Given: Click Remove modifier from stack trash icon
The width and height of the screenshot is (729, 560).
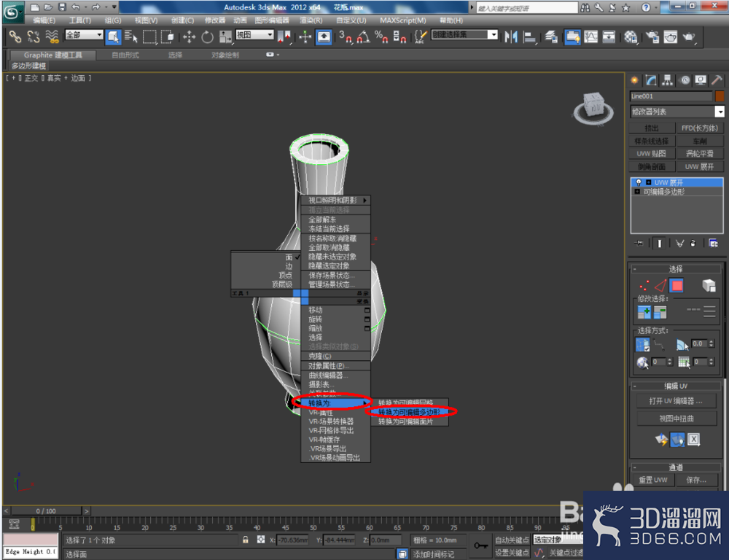Looking at the screenshot, I should point(693,244).
